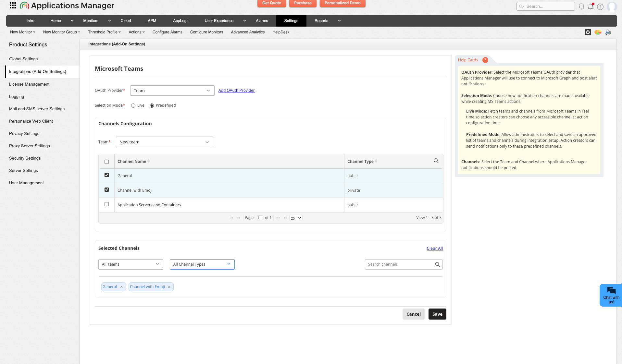Open the AppLogs tab
This screenshot has height=364, width=622.
click(x=180, y=21)
